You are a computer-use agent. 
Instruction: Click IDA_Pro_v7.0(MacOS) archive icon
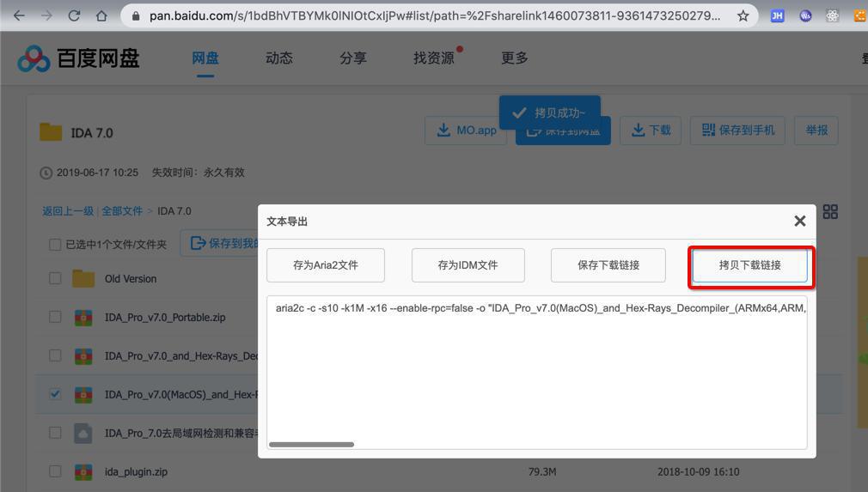(83, 394)
